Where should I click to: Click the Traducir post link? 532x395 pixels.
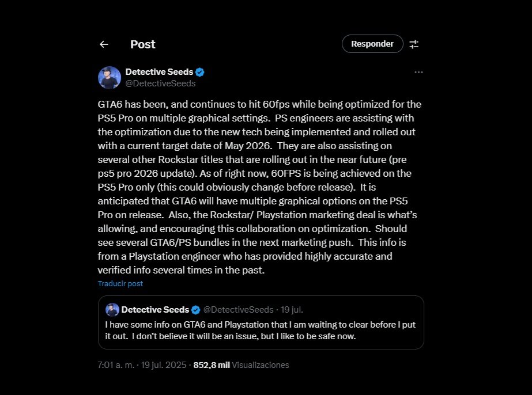coord(120,283)
